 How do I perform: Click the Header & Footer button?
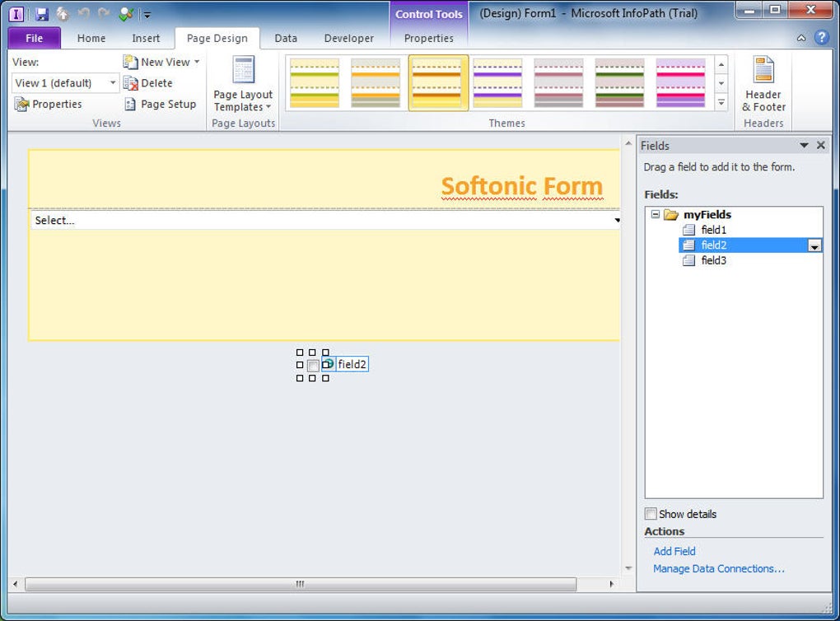pos(763,84)
